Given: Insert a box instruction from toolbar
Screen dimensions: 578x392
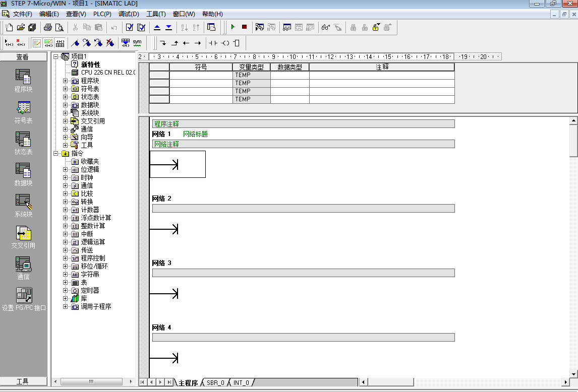Looking at the screenshot, I should 237,43.
